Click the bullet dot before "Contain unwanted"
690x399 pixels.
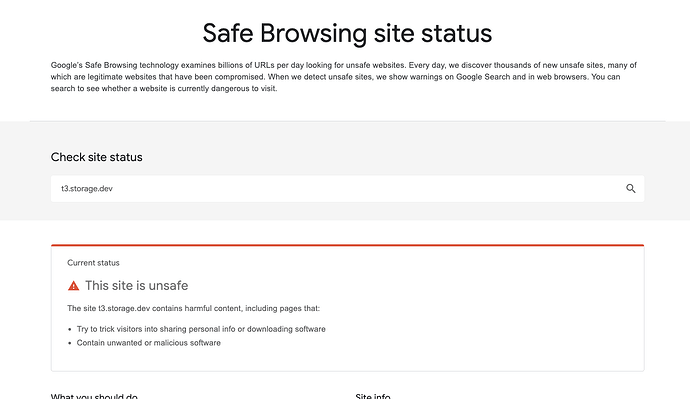pos(70,343)
